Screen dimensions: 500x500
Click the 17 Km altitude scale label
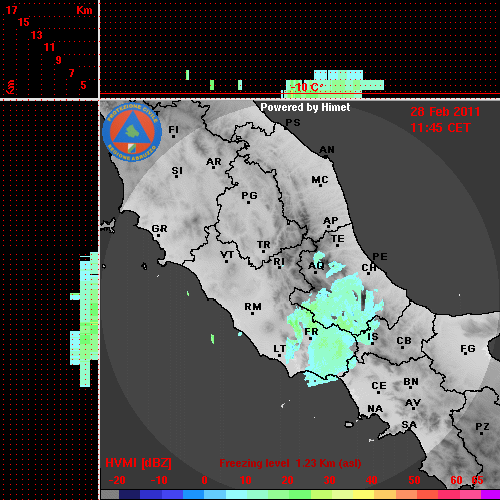[12, 10]
